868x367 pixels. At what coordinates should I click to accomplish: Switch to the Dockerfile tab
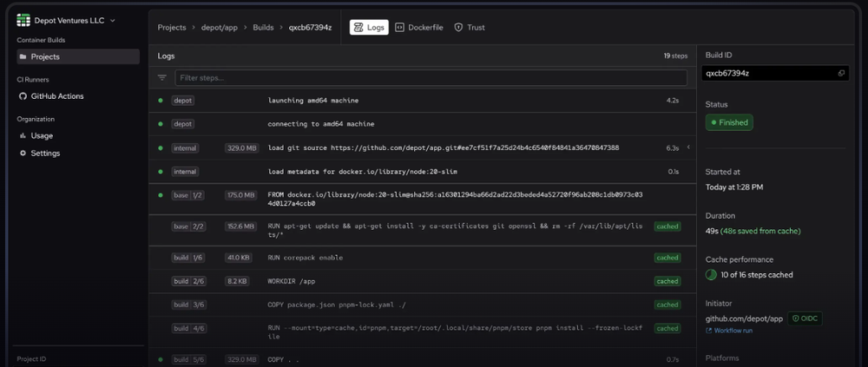[x=419, y=27]
